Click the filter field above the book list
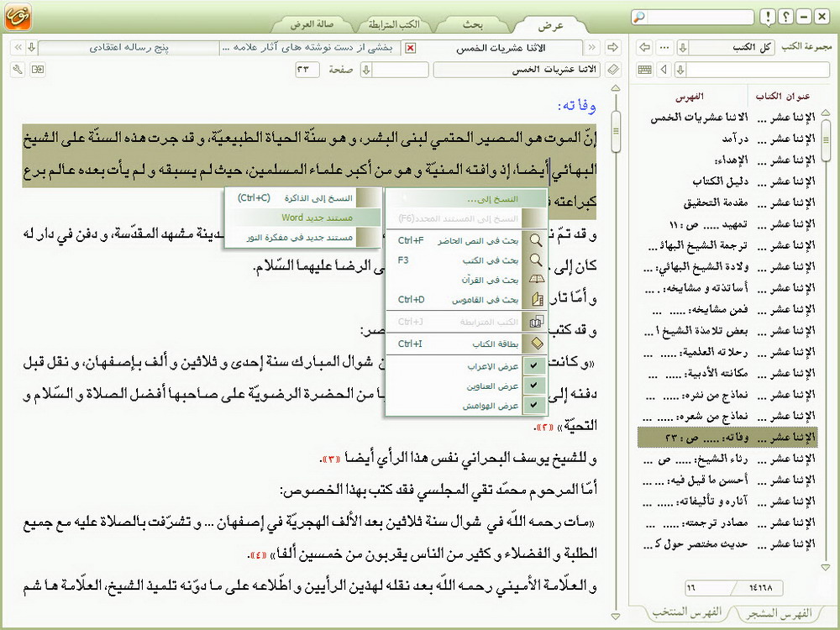Screen dimensions: 840x630 (758, 70)
